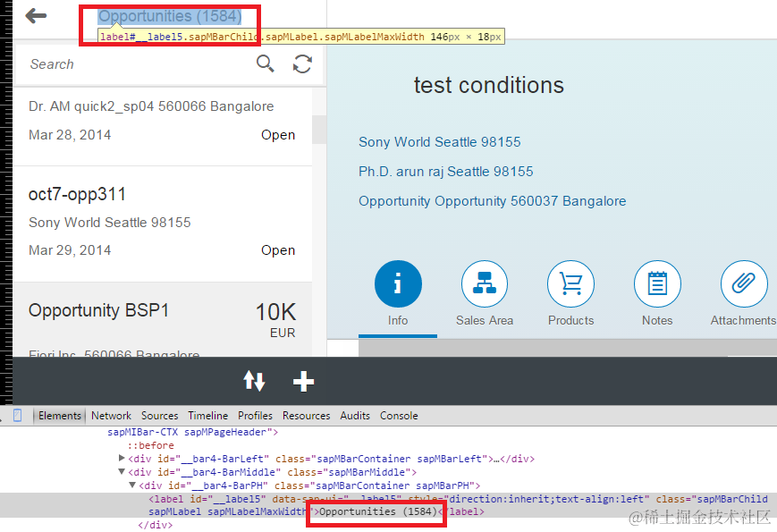The image size is (777, 532).
Task: Refresh the opportunities list
Action: click(302, 63)
